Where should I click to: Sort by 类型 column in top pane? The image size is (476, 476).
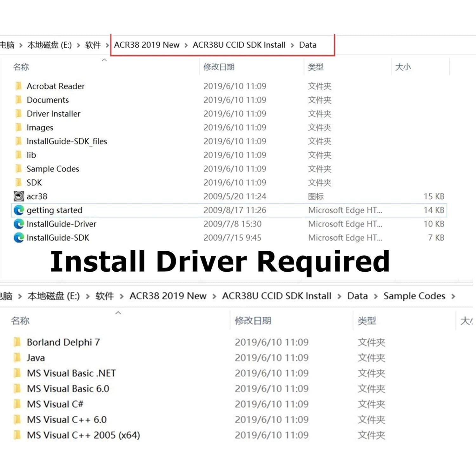coord(316,67)
